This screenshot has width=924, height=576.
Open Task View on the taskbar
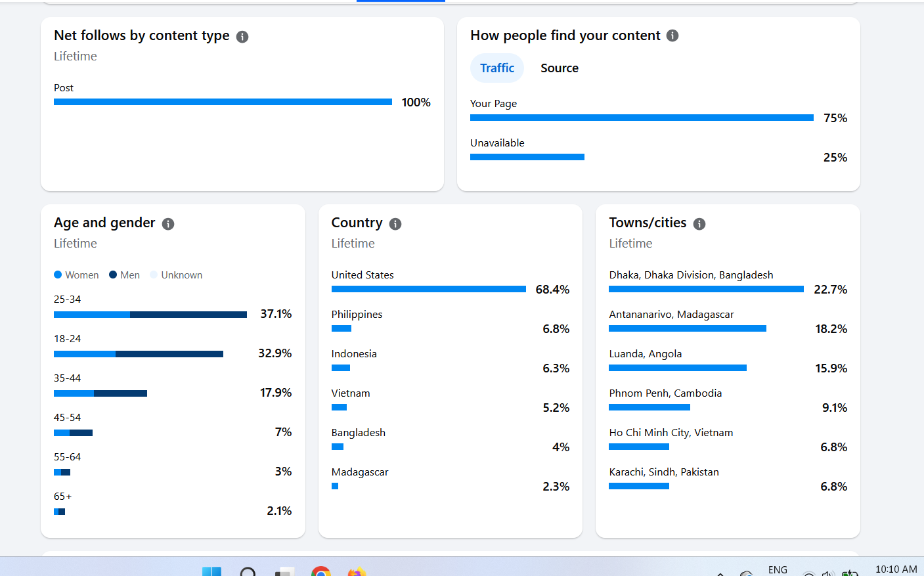pos(284,572)
